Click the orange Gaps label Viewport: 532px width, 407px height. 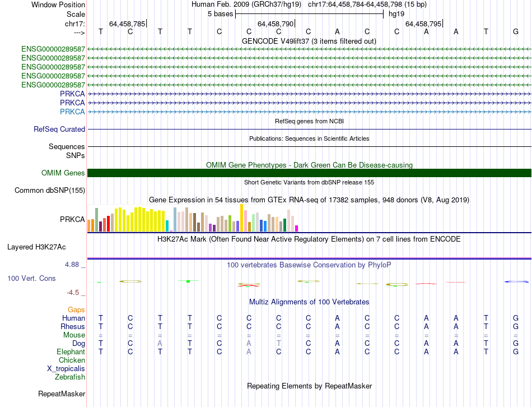point(76,310)
